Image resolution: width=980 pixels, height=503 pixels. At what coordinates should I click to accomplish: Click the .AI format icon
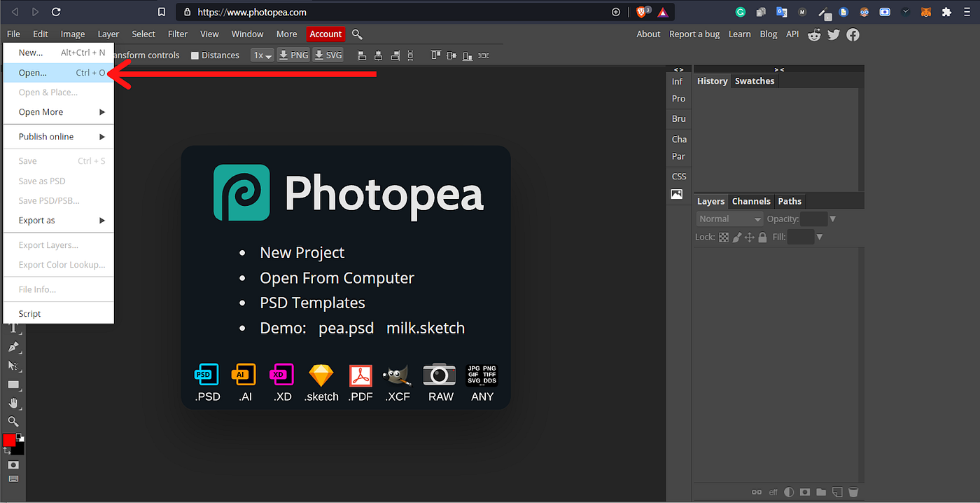(x=244, y=375)
